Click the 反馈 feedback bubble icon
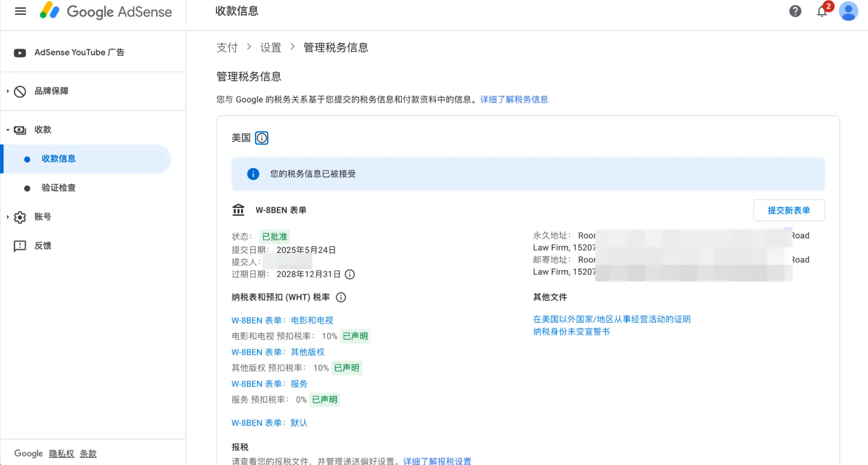This screenshot has width=868, height=465. click(20, 246)
